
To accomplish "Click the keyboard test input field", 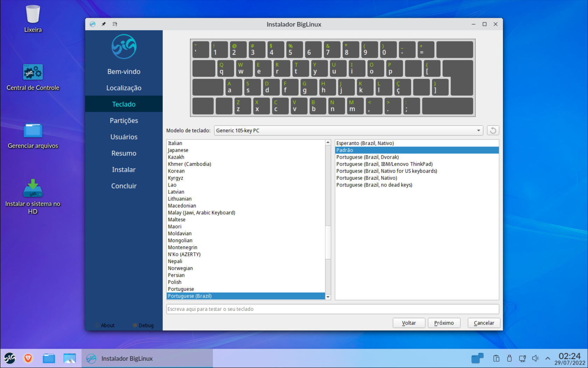I will [332, 309].
